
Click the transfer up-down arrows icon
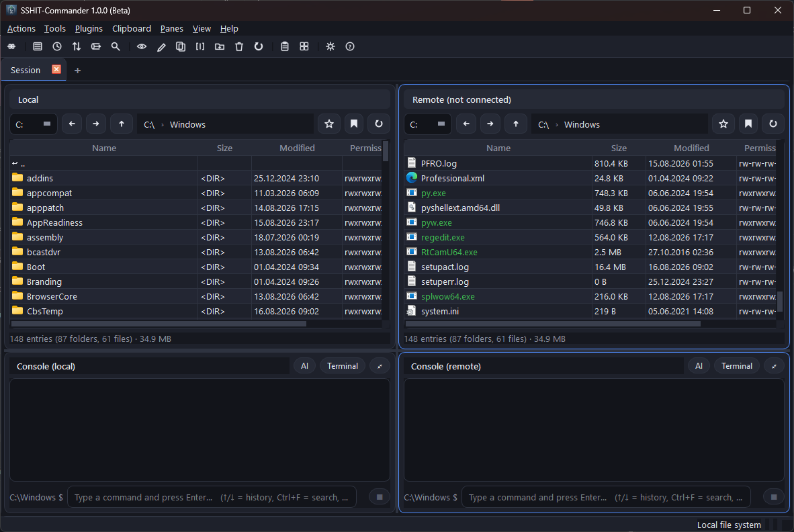pyautogui.click(x=77, y=46)
